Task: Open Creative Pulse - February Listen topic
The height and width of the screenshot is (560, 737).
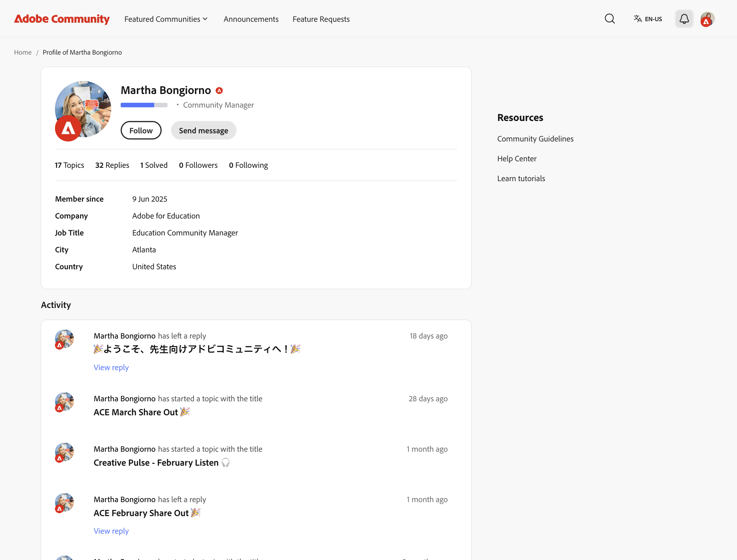Action: (x=162, y=463)
